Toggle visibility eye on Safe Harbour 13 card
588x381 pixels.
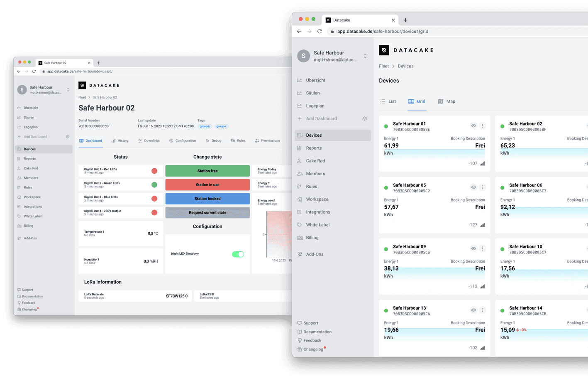coord(473,310)
